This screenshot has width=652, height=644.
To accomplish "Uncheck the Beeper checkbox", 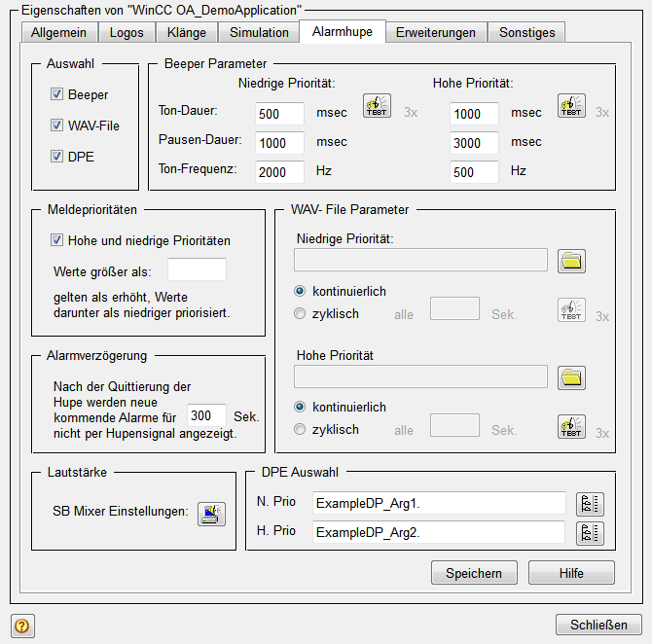I will (x=56, y=94).
